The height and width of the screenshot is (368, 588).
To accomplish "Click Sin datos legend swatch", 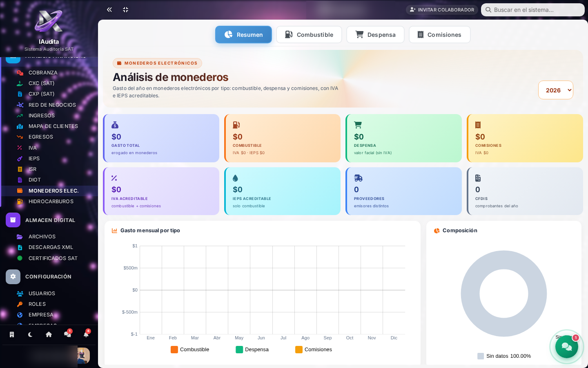I will pyautogui.click(x=481, y=356).
